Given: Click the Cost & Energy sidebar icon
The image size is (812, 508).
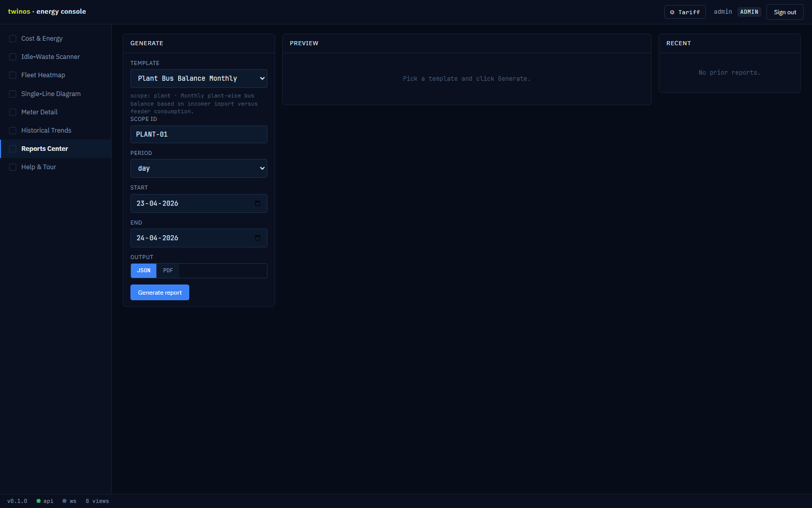Looking at the screenshot, I should point(13,39).
